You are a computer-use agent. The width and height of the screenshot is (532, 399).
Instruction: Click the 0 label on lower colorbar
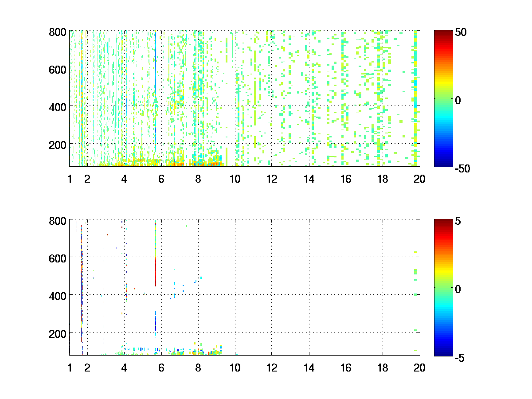[458, 289]
